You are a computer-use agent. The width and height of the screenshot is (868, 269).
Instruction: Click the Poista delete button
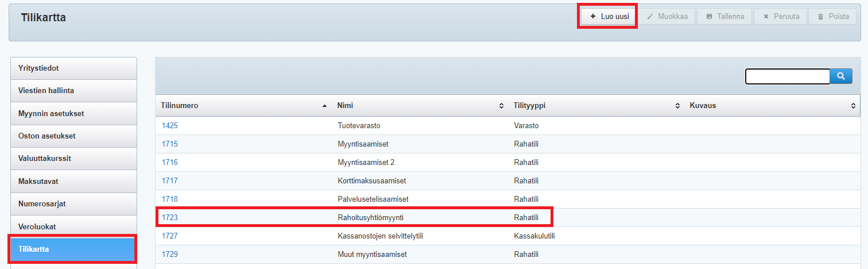[x=832, y=17]
